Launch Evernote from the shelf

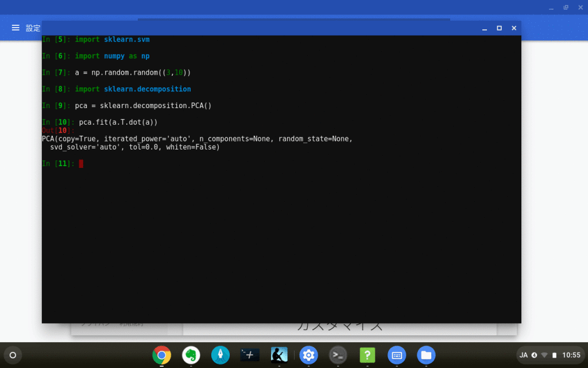point(191,355)
